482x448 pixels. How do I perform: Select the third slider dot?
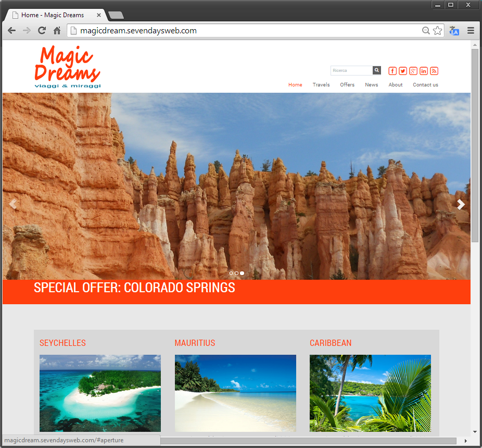[x=242, y=273]
